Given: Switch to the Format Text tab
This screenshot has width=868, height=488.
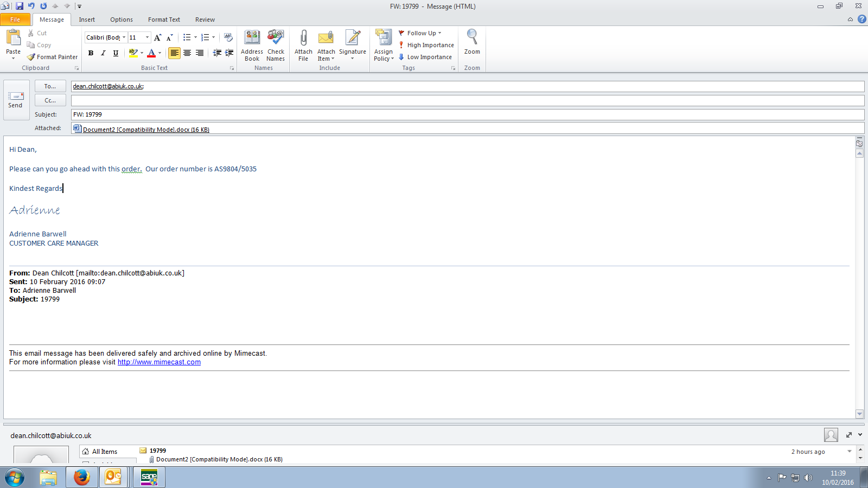Looking at the screenshot, I should (164, 20).
